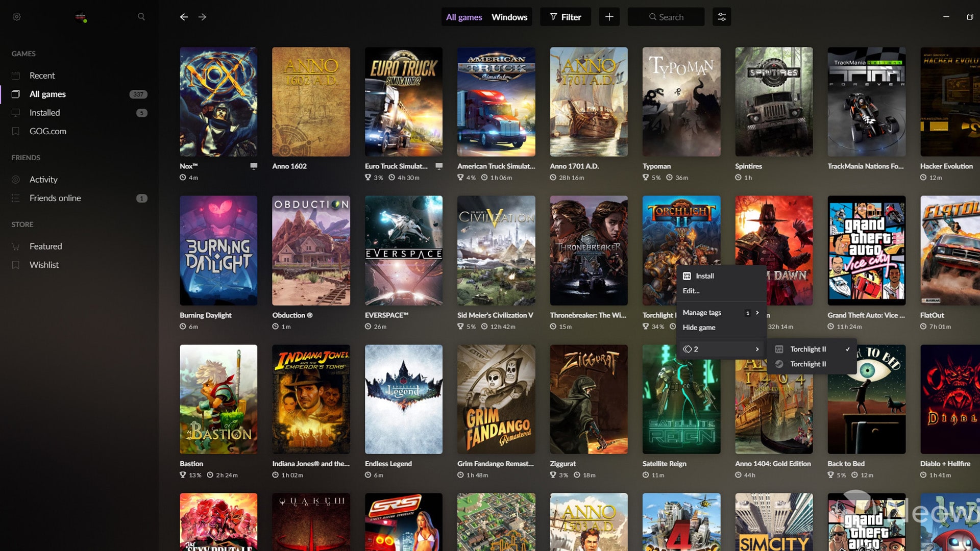
Task: Expand the 2 versions submenu entry
Action: tap(721, 349)
